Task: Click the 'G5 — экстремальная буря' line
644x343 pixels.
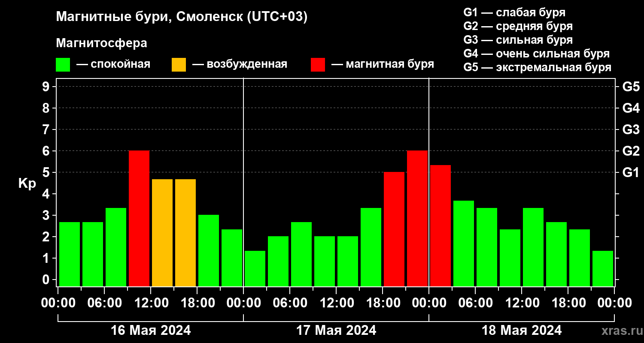Action: 537,67
